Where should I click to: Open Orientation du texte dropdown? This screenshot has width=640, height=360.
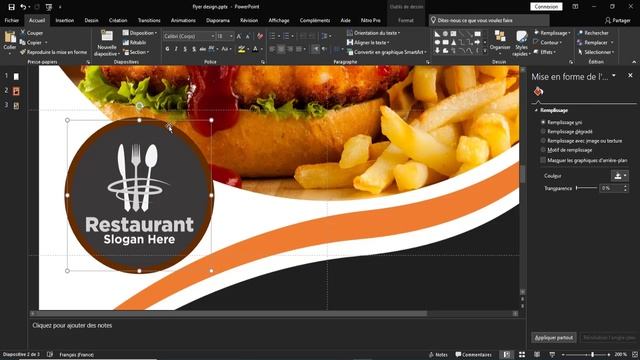[373, 33]
